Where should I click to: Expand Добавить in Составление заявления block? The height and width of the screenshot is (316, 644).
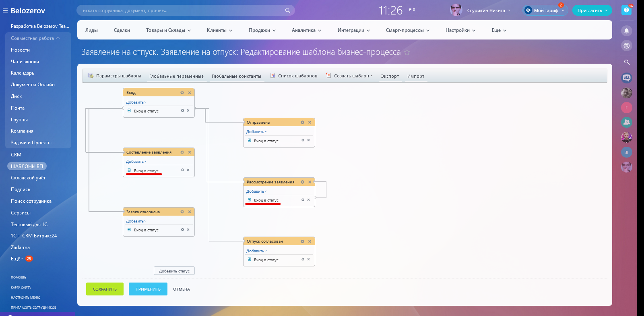pos(136,162)
